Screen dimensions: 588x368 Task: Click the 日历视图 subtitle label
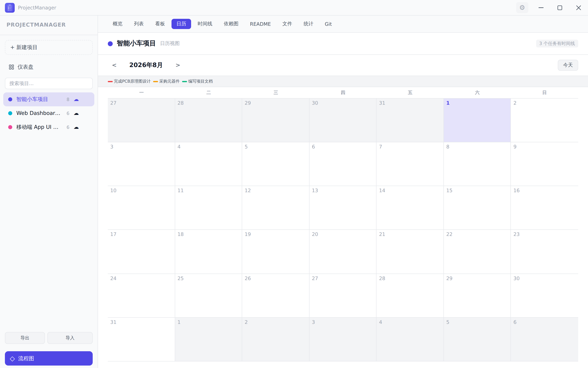coord(170,44)
